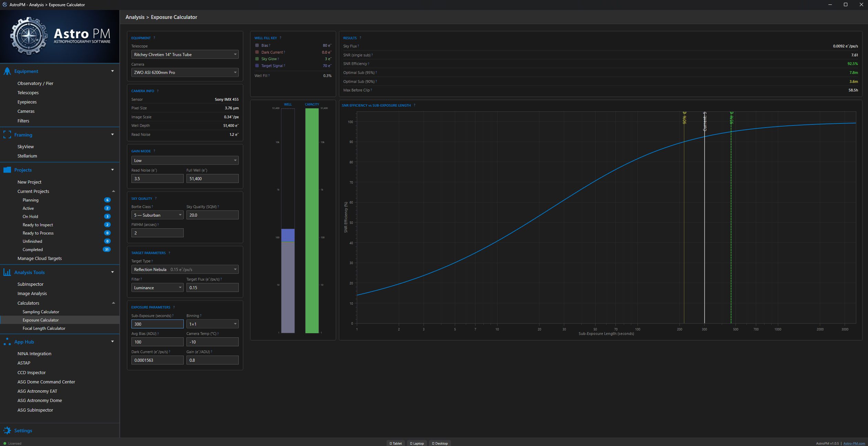Click the Projects folder icon
Screen dimensions: 868x446
(7, 170)
